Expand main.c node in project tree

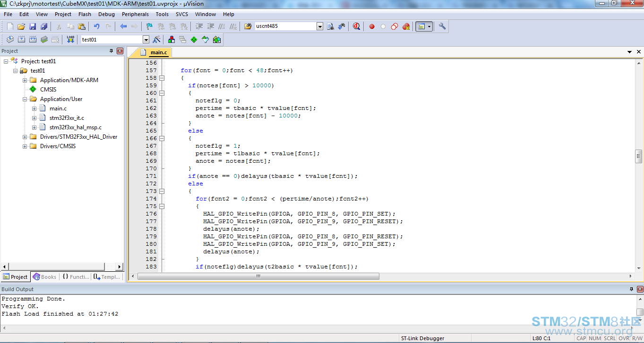[34, 109]
